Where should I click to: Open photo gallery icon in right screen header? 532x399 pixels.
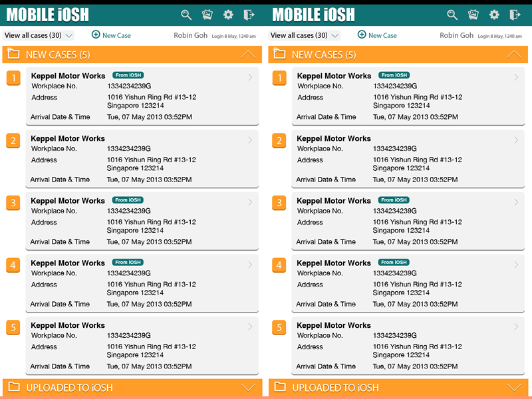click(x=473, y=15)
